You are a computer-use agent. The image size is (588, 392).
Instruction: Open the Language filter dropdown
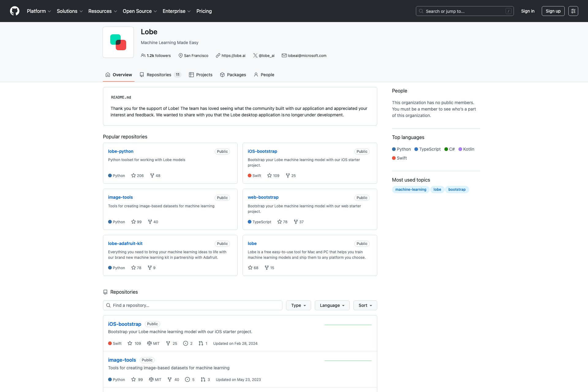(x=332, y=305)
